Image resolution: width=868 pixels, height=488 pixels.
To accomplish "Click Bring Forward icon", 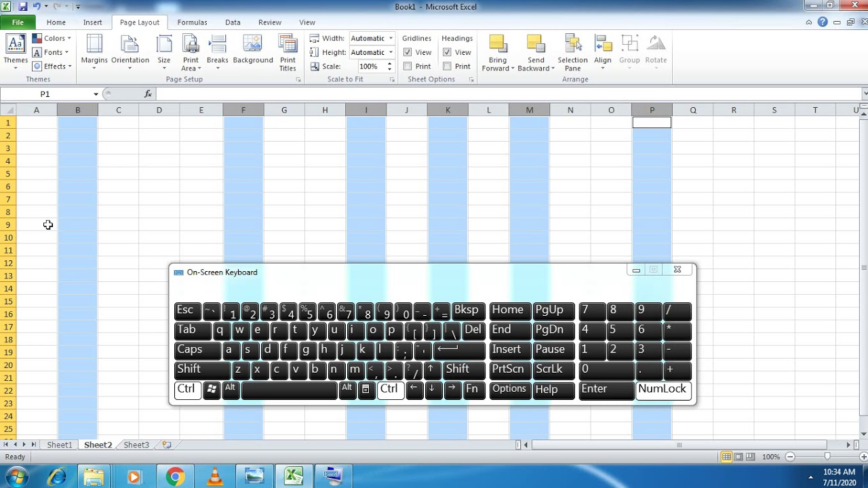I will 498,44.
